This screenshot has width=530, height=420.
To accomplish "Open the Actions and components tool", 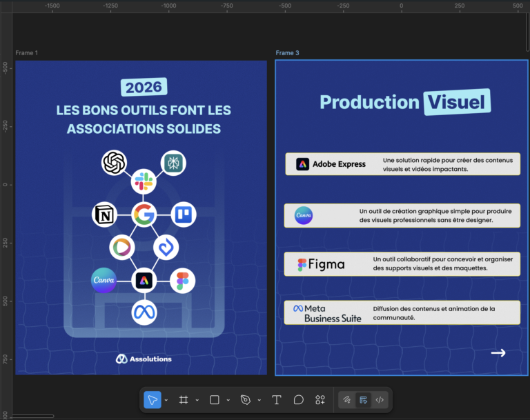I will 320,400.
